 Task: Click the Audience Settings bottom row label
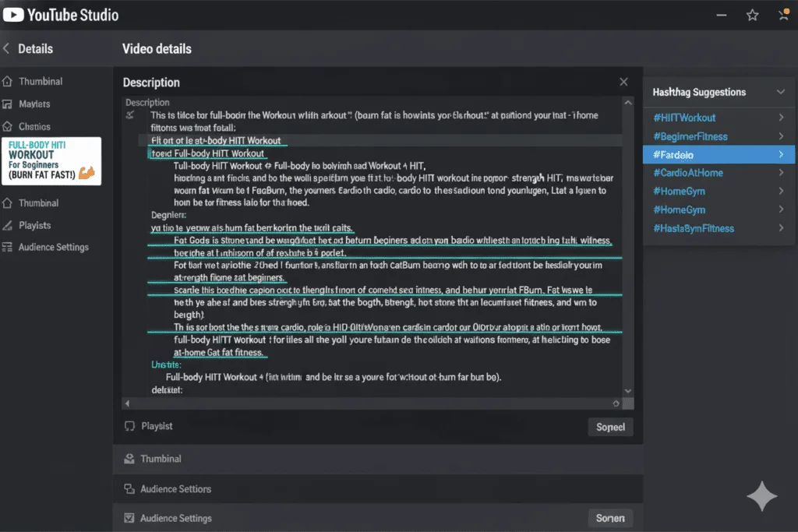(x=176, y=518)
